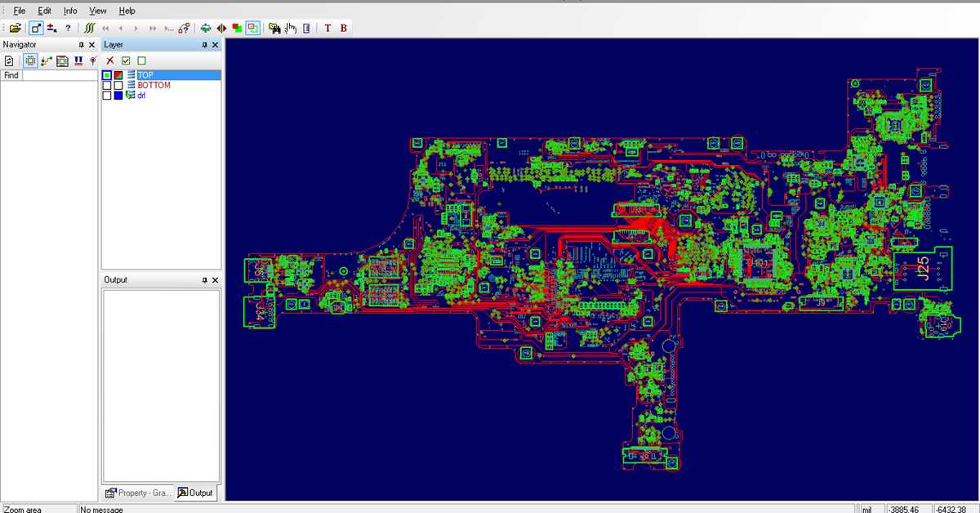The width and height of the screenshot is (980, 513).
Task: Select the TOP layer row
Action: click(161, 75)
